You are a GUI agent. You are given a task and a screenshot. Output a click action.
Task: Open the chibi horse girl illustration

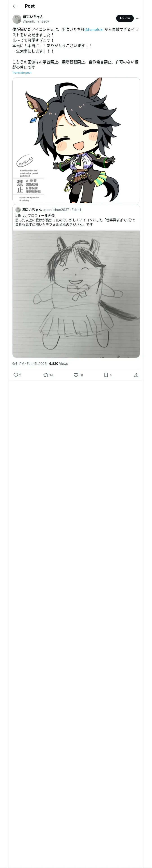[76, 140]
